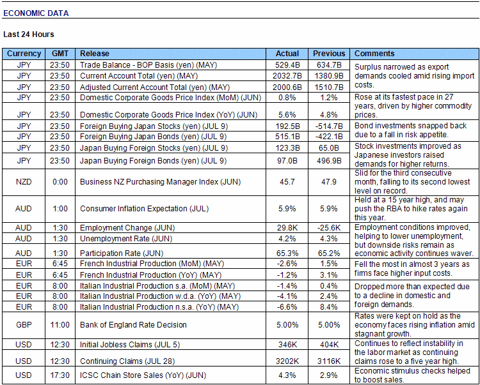Click the 8.4% previous Italian production value
This screenshot has width=480, height=385.
[x=329, y=307]
